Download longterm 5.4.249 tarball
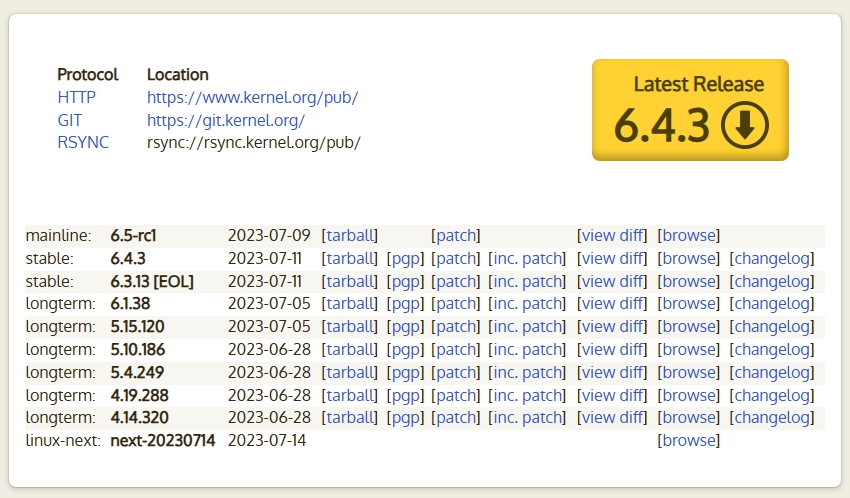850x498 pixels. coord(350,373)
